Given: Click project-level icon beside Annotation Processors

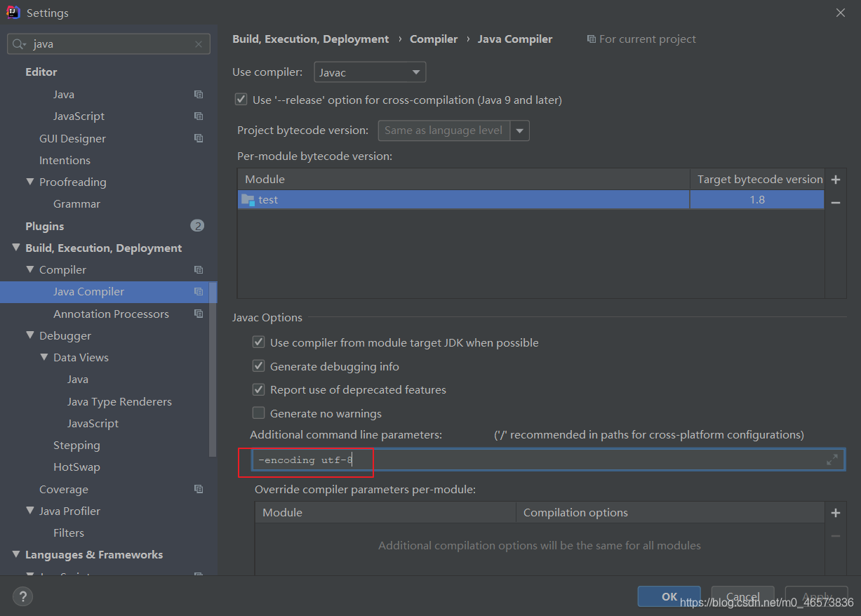Looking at the screenshot, I should (x=199, y=314).
